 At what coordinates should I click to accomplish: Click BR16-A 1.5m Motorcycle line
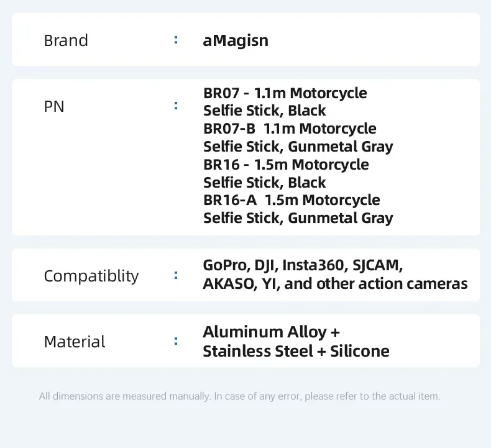[291, 200]
